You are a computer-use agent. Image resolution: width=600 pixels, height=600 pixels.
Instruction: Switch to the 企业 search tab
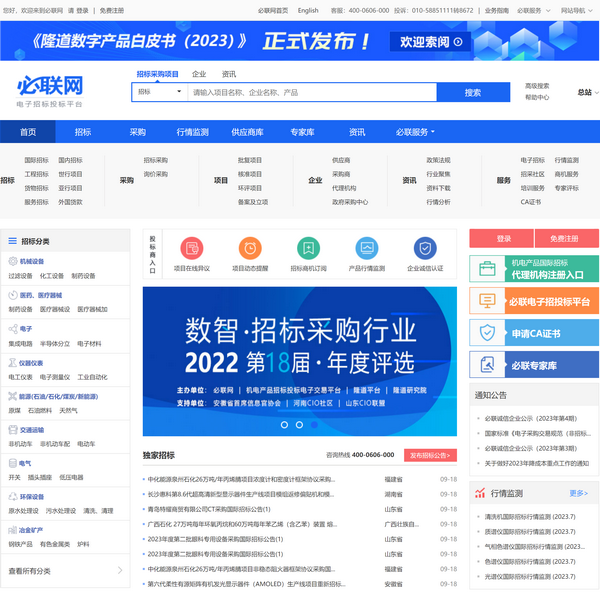199,74
